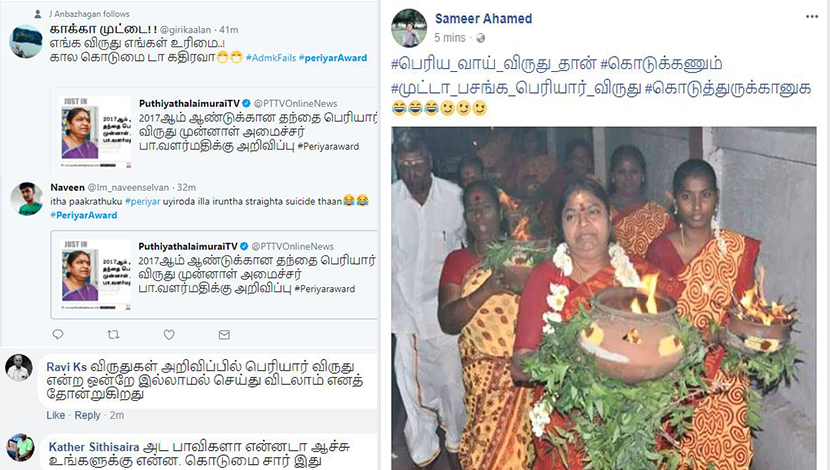Click the follower person icon near J Anbazhagan
This screenshot has width=830, height=470.
pos(38,14)
